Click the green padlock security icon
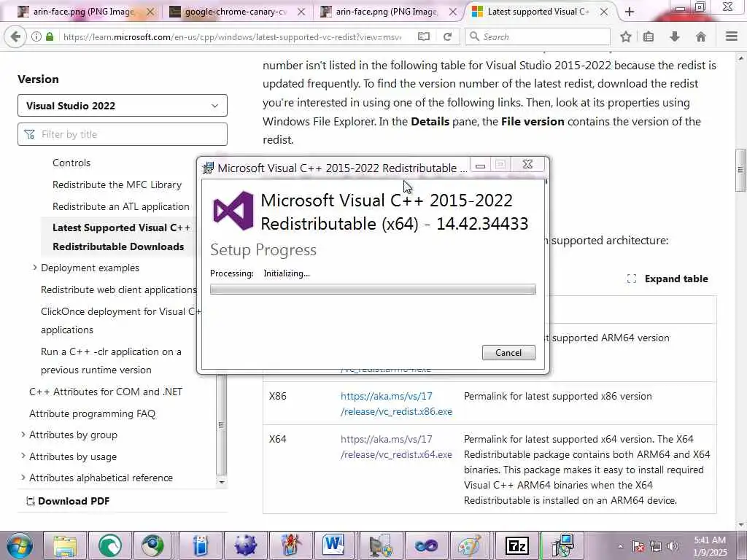Viewport: 747px width, 560px height. pos(50,36)
